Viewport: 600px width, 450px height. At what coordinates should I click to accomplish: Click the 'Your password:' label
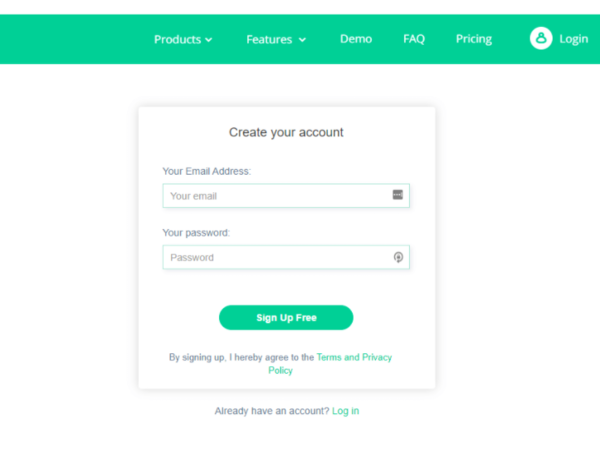click(x=196, y=233)
